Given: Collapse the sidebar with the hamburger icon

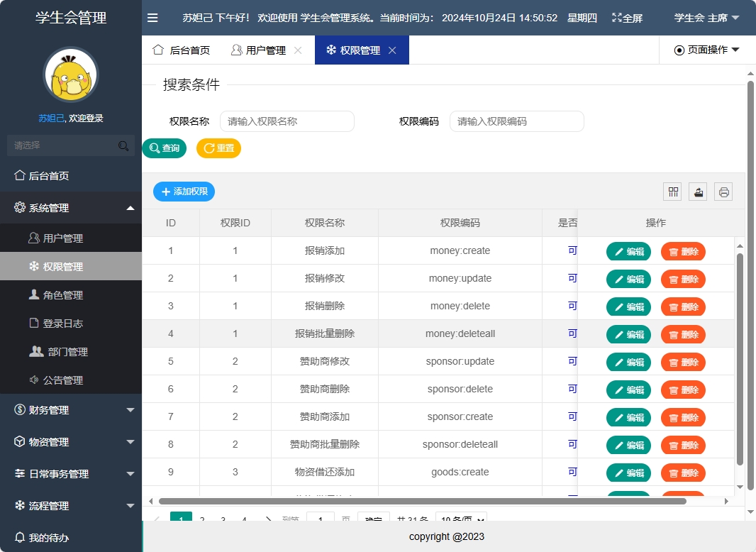Looking at the screenshot, I should click(152, 18).
